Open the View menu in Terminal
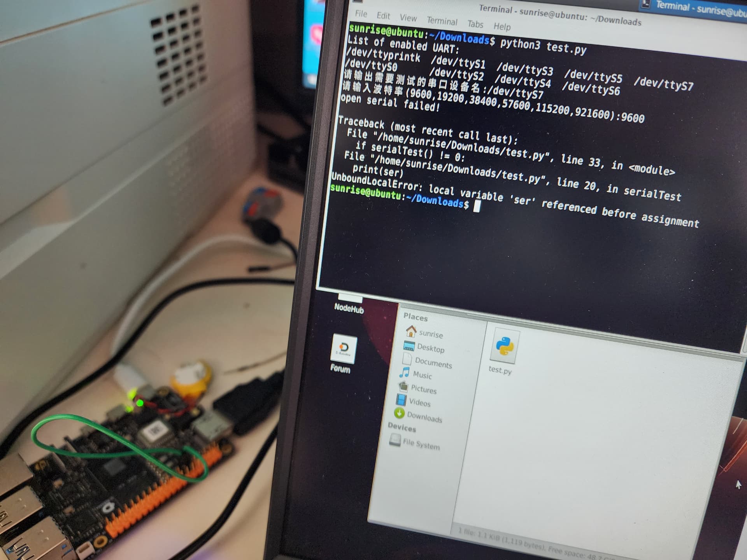Viewport: 747px width, 560px height. coord(408,18)
